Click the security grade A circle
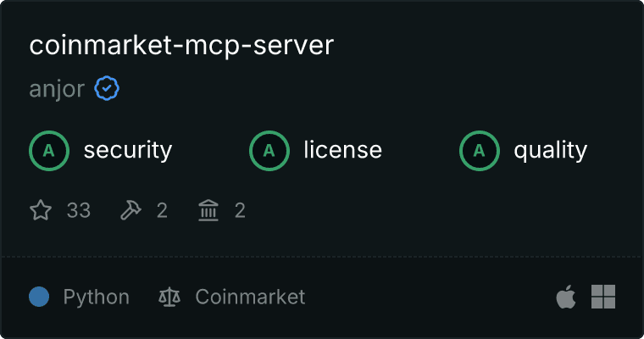Screen dimensions: 644x339 pos(49,151)
